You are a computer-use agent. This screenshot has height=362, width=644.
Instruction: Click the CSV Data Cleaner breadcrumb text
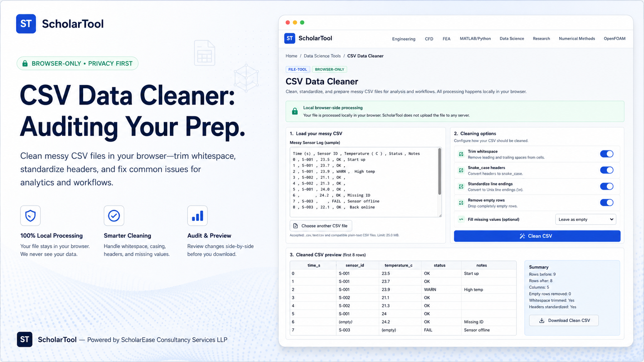365,56
